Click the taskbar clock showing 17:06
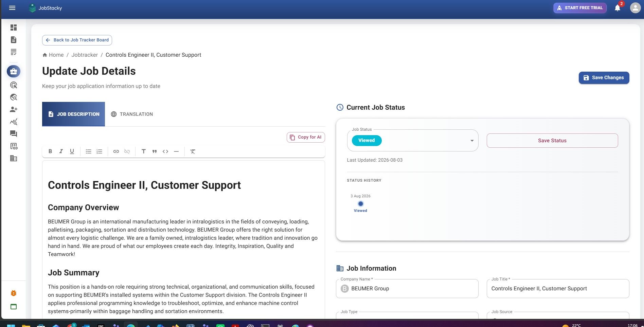 (x=632, y=325)
